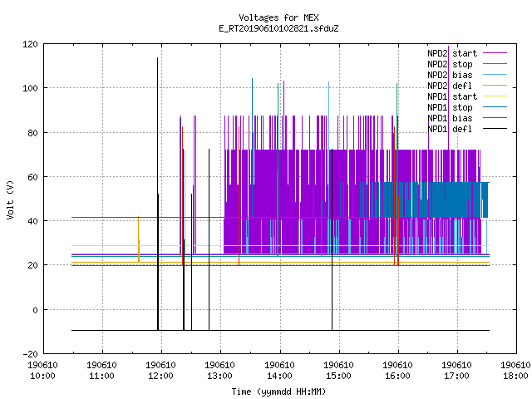532x399 pixels.
Task: Click the NPD1 start legend label
Action: click(452, 96)
